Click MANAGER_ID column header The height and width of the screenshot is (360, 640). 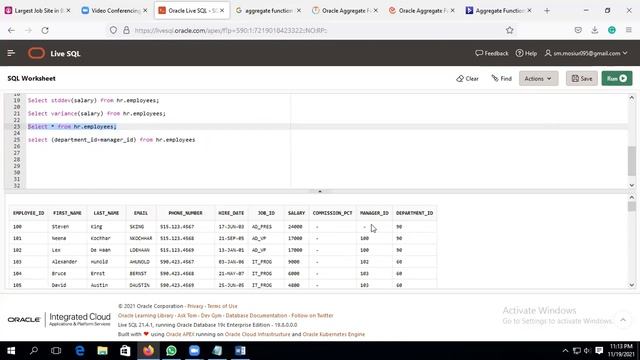[374, 213]
